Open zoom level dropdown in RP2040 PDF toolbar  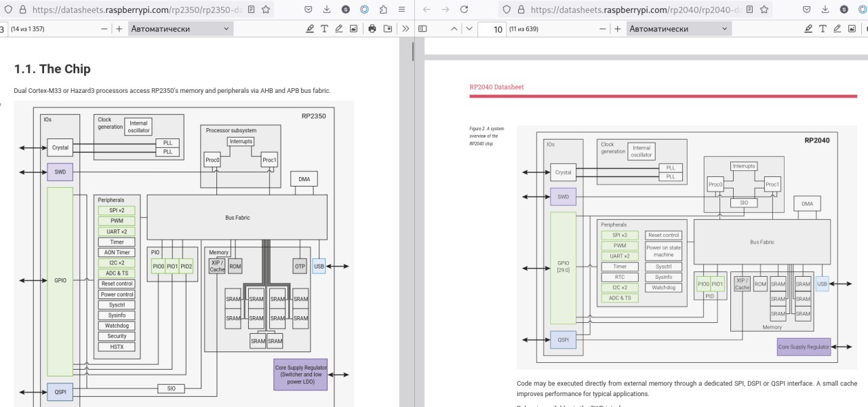click(678, 28)
